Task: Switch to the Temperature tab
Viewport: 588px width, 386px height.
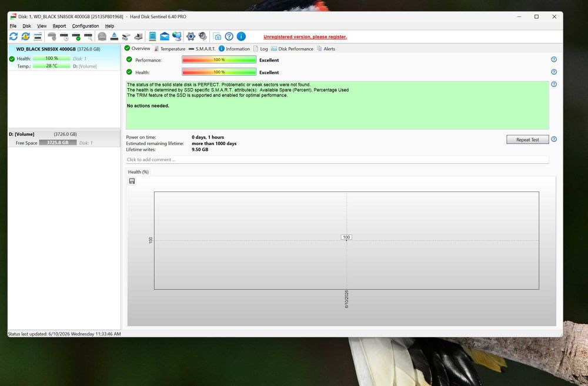Action: [x=169, y=49]
